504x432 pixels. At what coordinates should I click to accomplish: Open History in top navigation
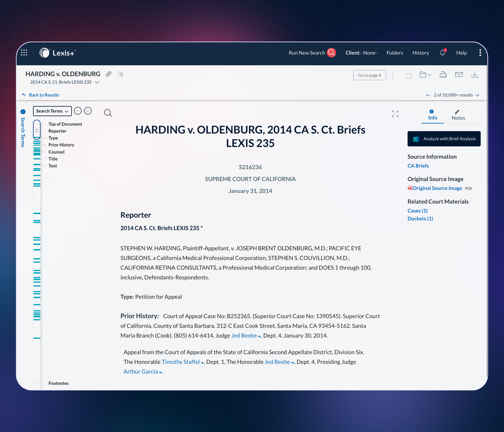(421, 53)
